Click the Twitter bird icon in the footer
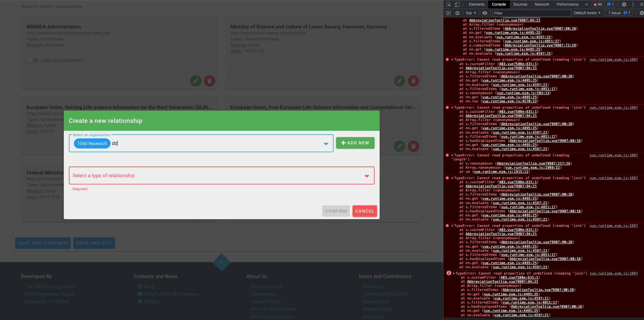 140,301
